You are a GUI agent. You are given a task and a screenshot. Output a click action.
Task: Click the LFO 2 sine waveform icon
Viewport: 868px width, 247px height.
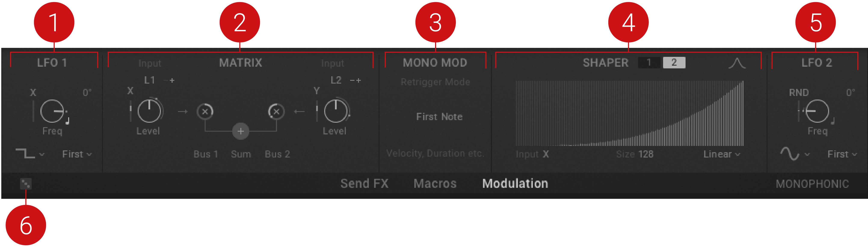click(789, 154)
